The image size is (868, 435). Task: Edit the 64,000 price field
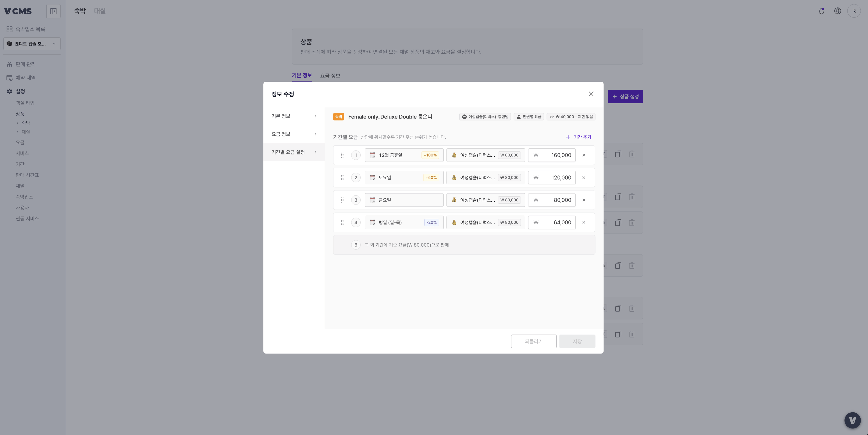(x=552, y=222)
